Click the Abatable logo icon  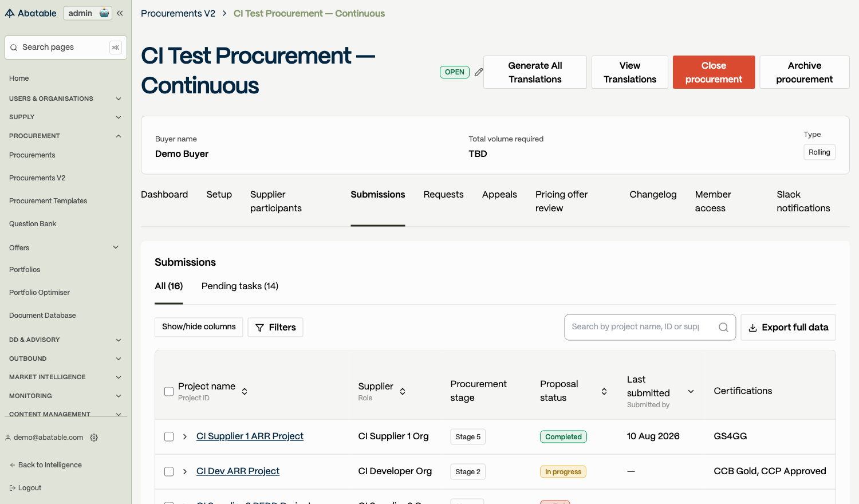pos(10,13)
